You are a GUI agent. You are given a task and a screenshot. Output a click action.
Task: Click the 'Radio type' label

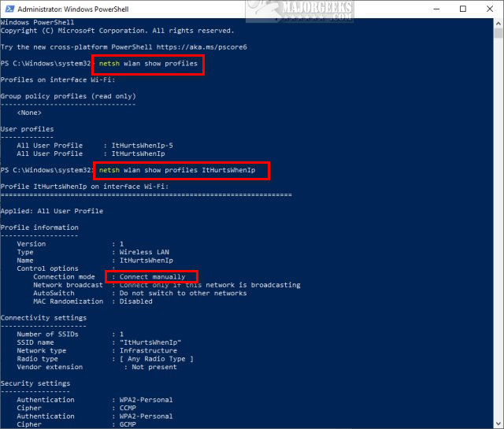click(37, 359)
